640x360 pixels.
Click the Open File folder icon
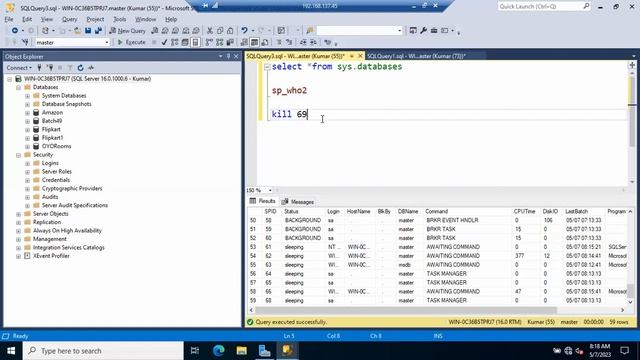(77, 31)
